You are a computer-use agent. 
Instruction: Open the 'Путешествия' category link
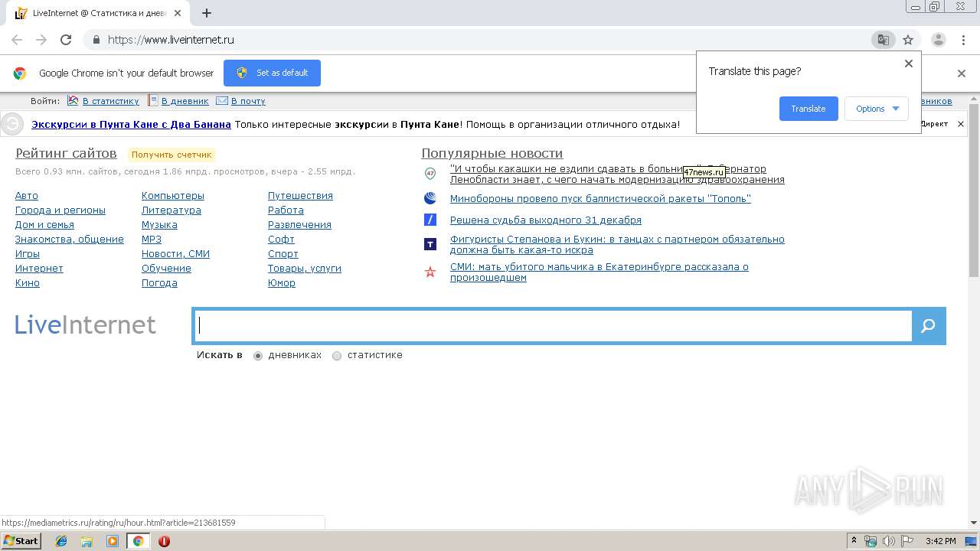[300, 196]
